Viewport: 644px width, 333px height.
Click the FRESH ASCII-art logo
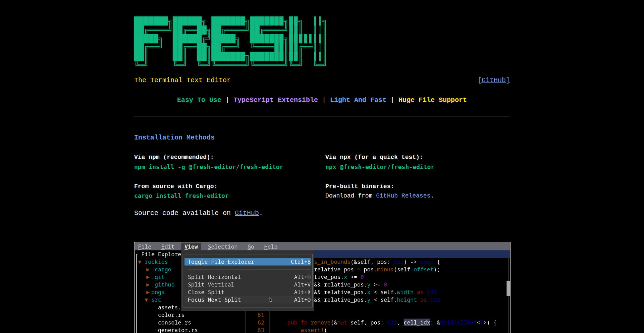tap(230, 41)
